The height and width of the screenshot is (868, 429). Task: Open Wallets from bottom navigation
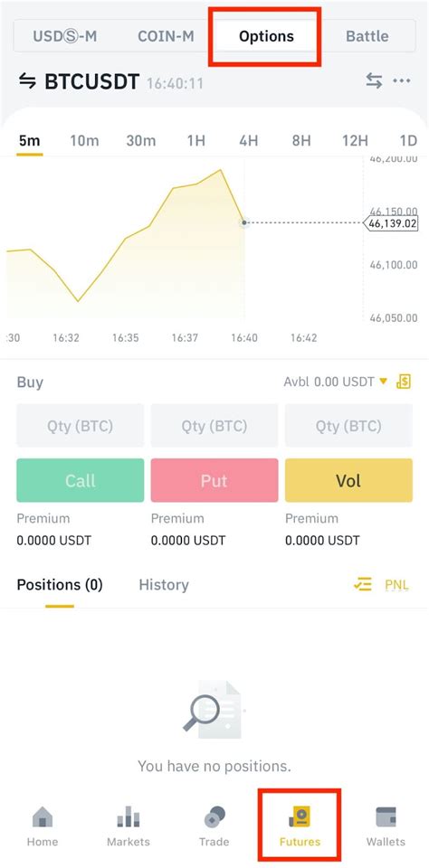click(386, 826)
